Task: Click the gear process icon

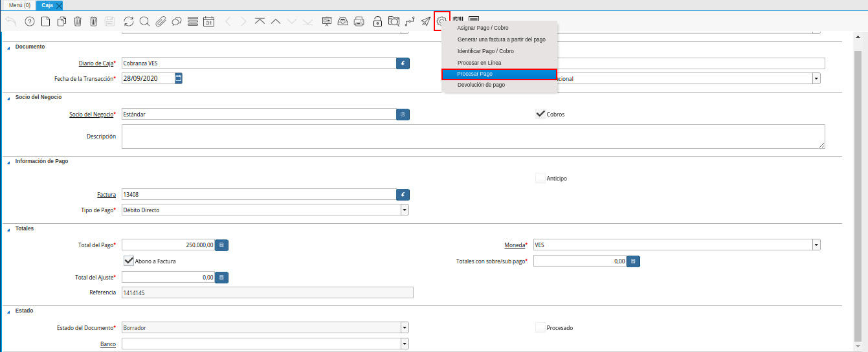Action: (x=442, y=21)
